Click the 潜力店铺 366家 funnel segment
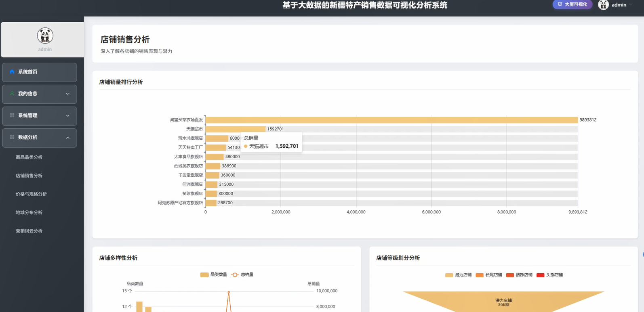 click(x=503, y=302)
